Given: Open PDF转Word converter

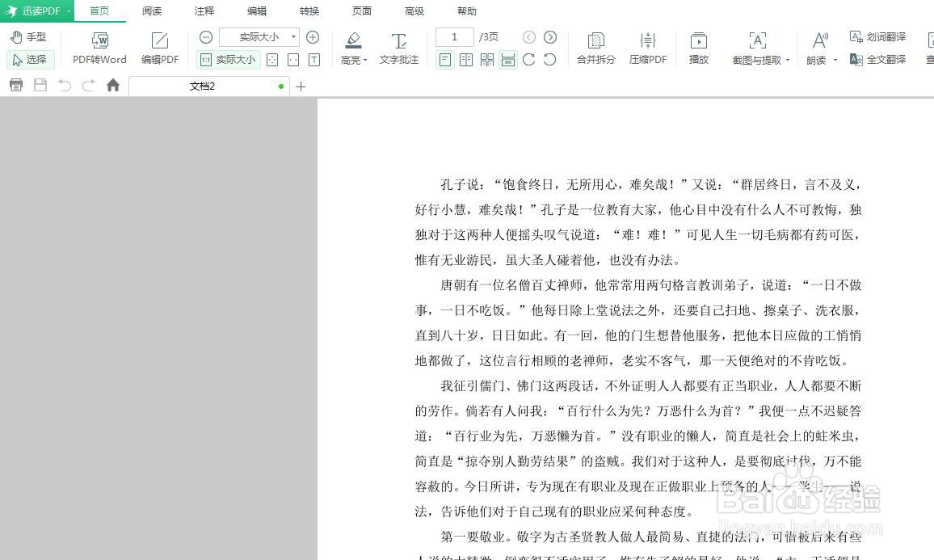Looking at the screenshot, I should coord(99,48).
